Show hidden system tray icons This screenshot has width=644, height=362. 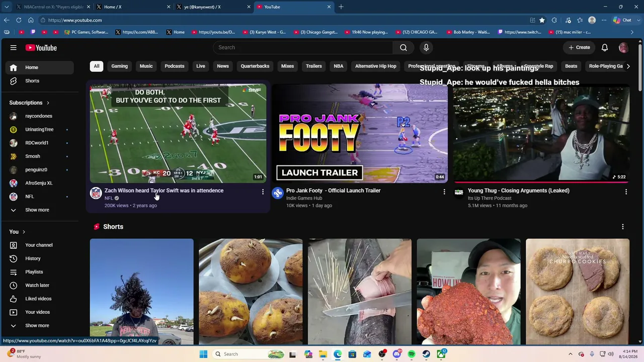570,354
